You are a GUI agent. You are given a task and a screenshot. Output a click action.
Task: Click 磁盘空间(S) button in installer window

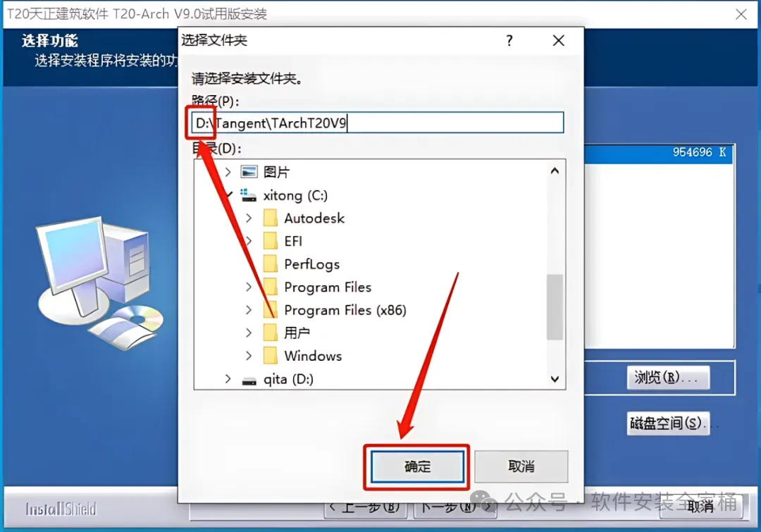(x=668, y=423)
